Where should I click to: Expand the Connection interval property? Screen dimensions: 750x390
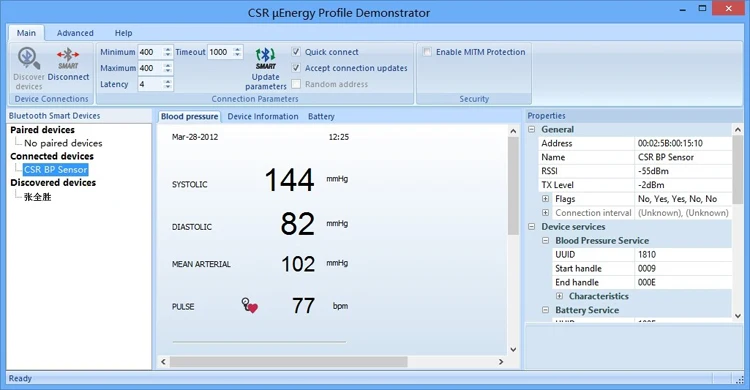coord(545,212)
